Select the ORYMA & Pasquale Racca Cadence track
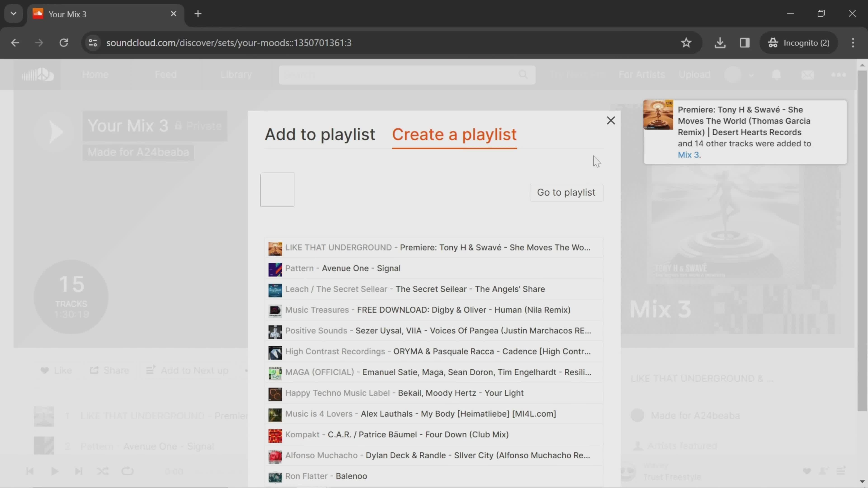The height and width of the screenshot is (488, 868). [434, 352]
